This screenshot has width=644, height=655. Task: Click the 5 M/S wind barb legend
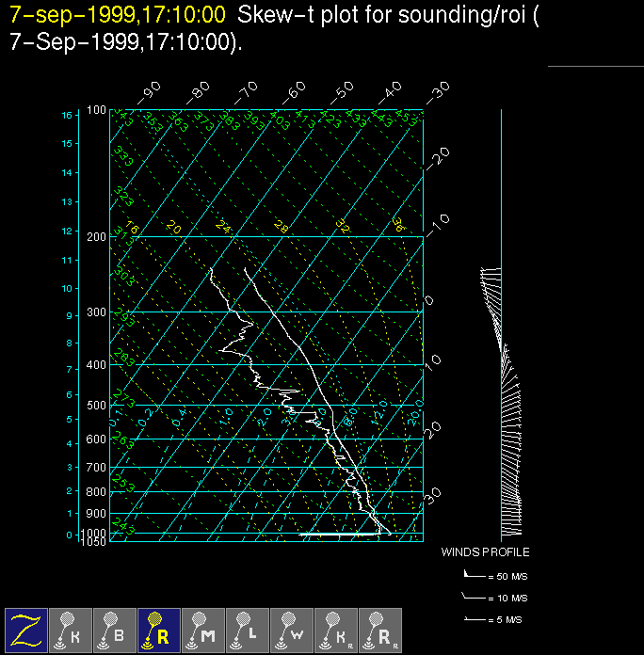494,619
